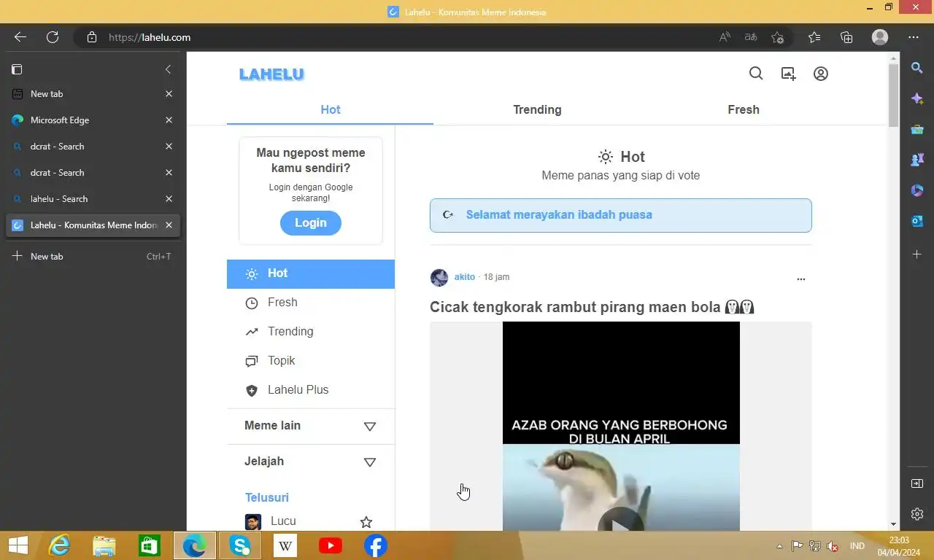Open the Lahelu account profile icon
This screenshot has width=934, height=560.
(821, 74)
